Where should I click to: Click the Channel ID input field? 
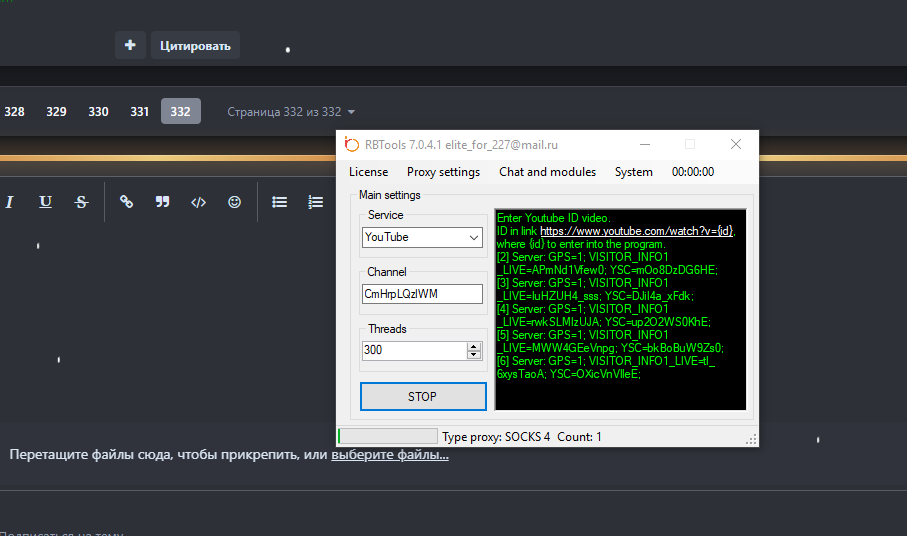422,294
